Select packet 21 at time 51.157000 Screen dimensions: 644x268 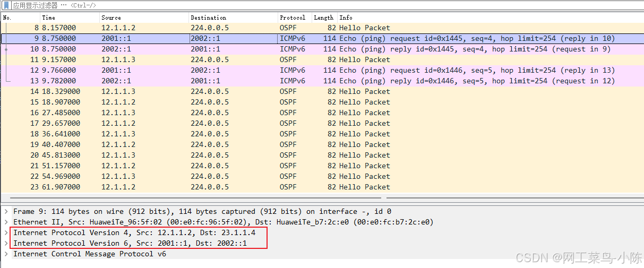[x=322, y=166]
